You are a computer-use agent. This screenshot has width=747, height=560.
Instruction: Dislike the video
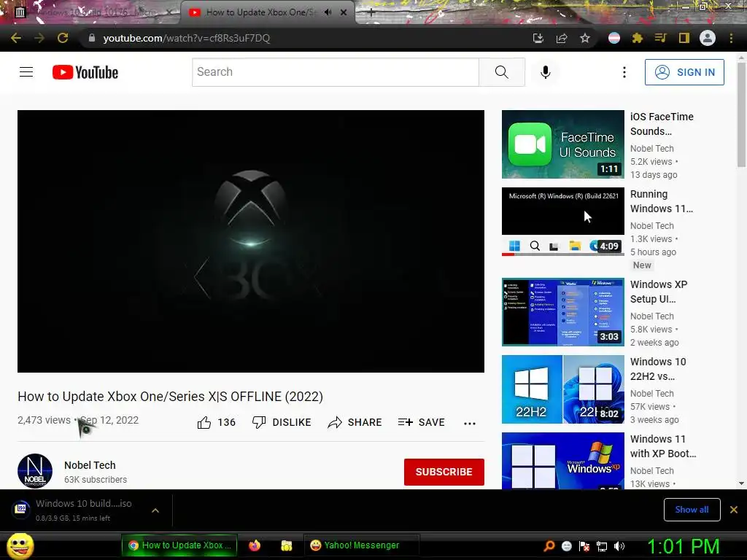(x=282, y=422)
